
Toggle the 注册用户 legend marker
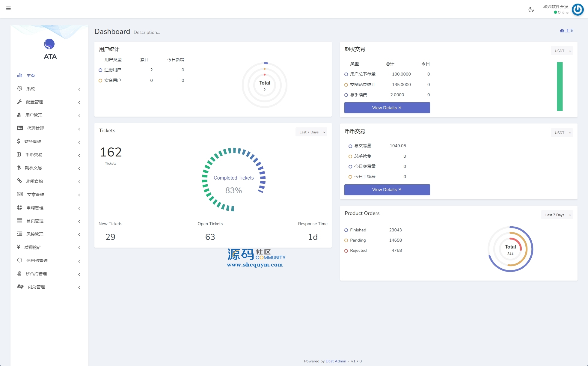(x=100, y=70)
